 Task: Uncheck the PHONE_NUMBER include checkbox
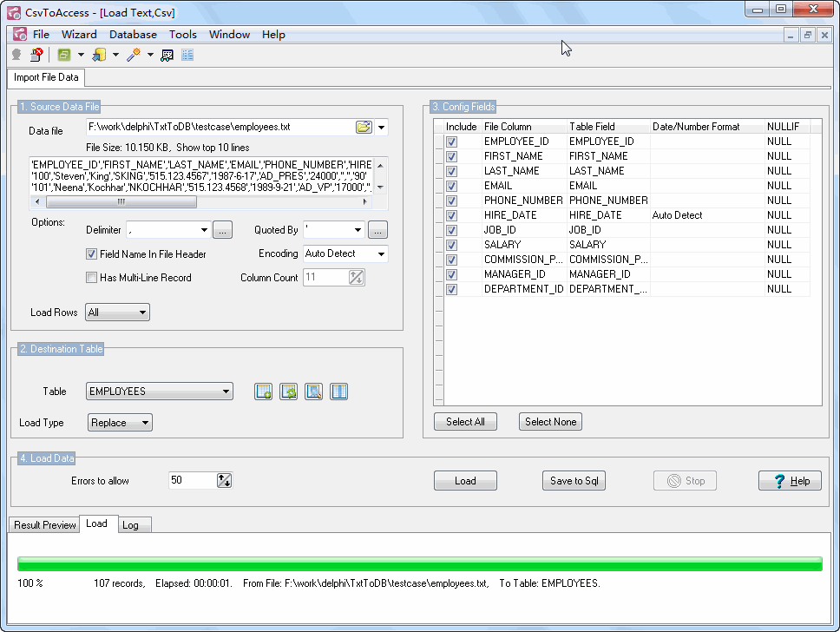pos(451,201)
